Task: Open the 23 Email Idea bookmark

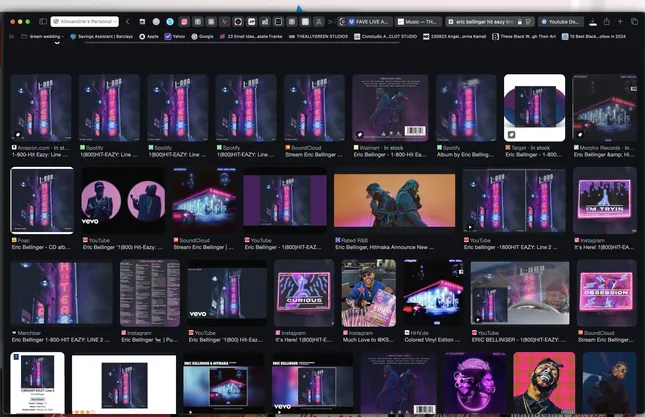Action: [x=251, y=36]
